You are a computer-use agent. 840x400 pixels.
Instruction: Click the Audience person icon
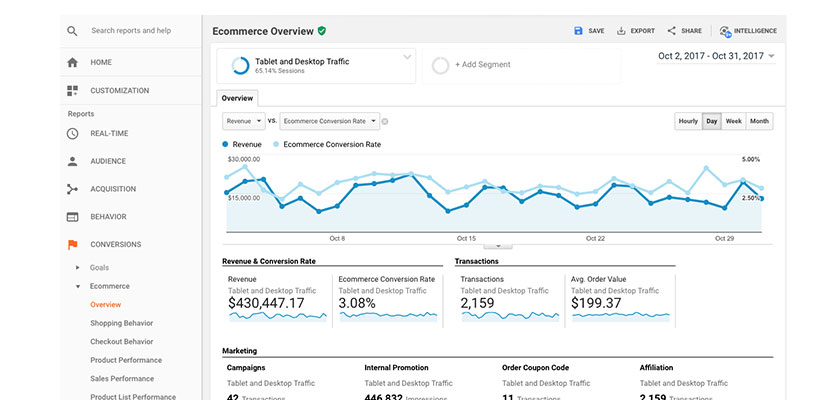[x=72, y=161]
